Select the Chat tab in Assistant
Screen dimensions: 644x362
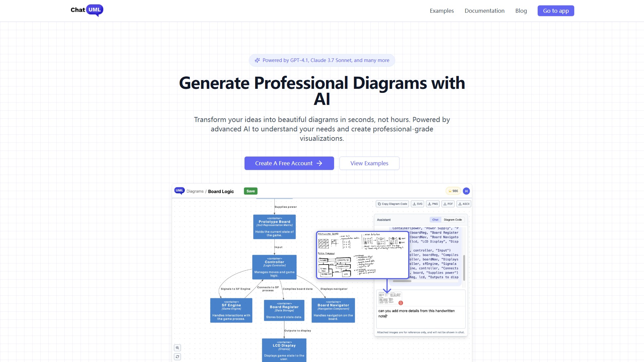(x=435, y=220)
